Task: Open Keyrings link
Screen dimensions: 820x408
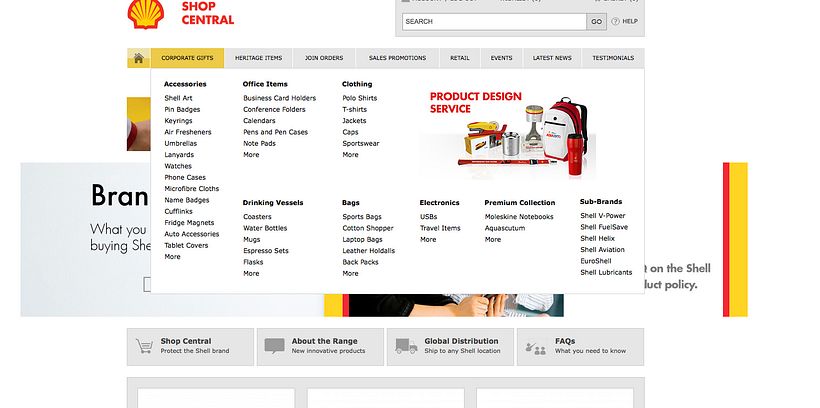Action: (x=178, y=121)
